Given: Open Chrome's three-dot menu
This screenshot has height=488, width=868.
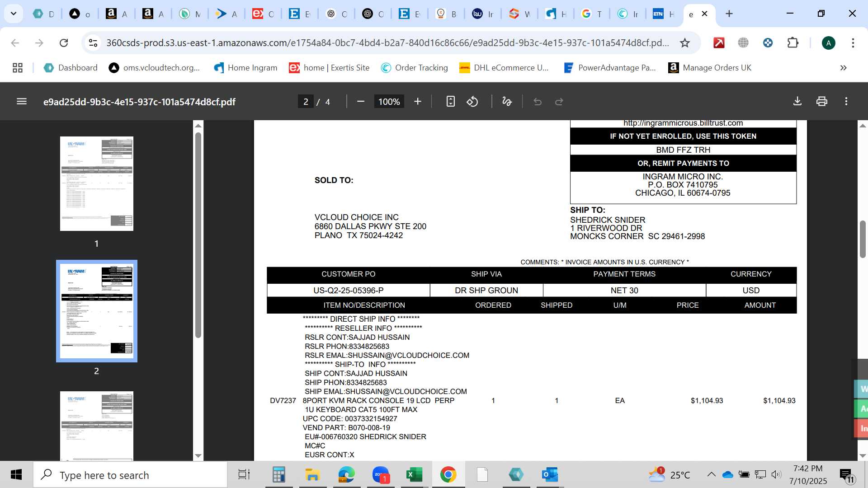Looking at the screenshot, I should click(853, 43).
